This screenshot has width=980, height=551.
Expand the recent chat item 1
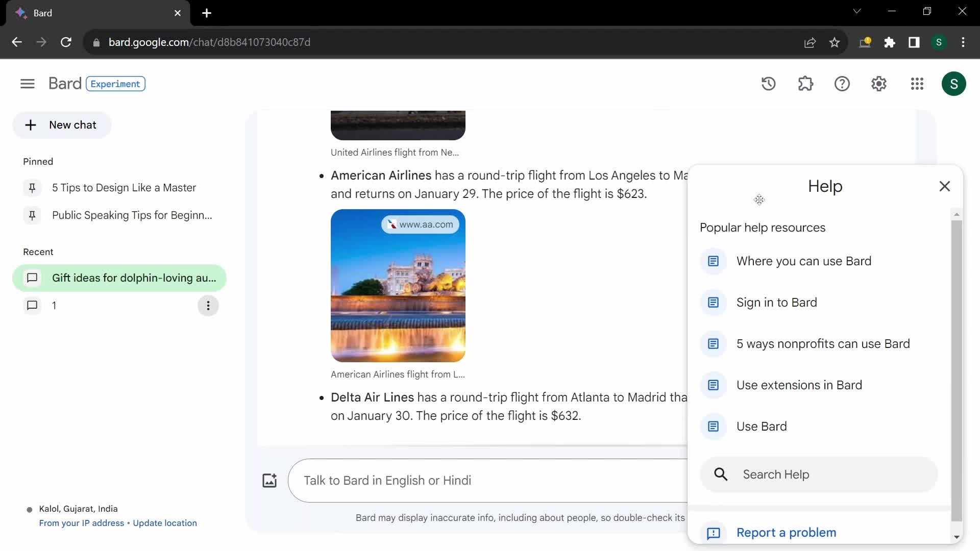pos(53,305)
